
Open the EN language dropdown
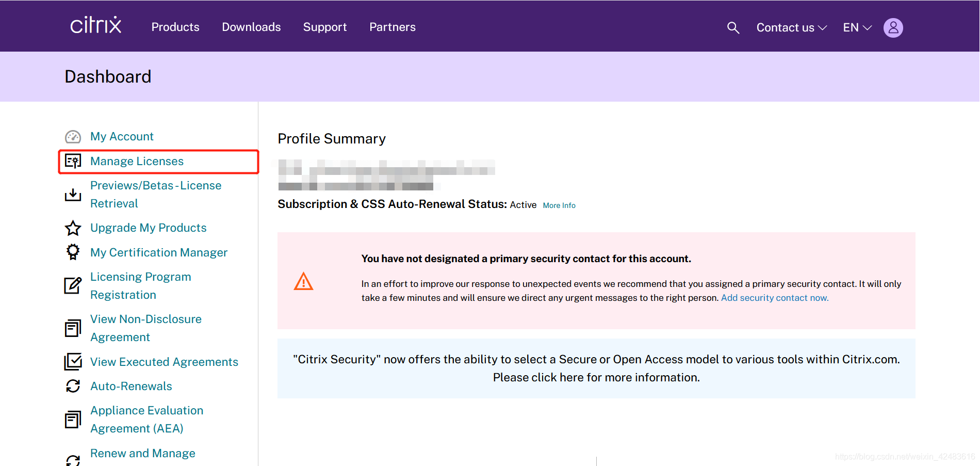pyautogui.click(x=857, y=28)
